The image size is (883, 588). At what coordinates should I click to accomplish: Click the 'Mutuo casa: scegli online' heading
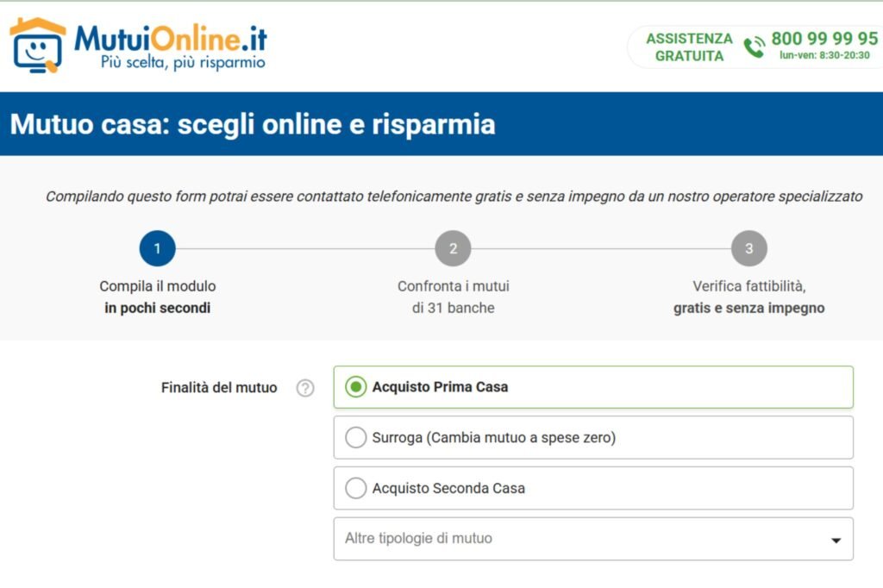pyautogui.click(x=253, y=124)
